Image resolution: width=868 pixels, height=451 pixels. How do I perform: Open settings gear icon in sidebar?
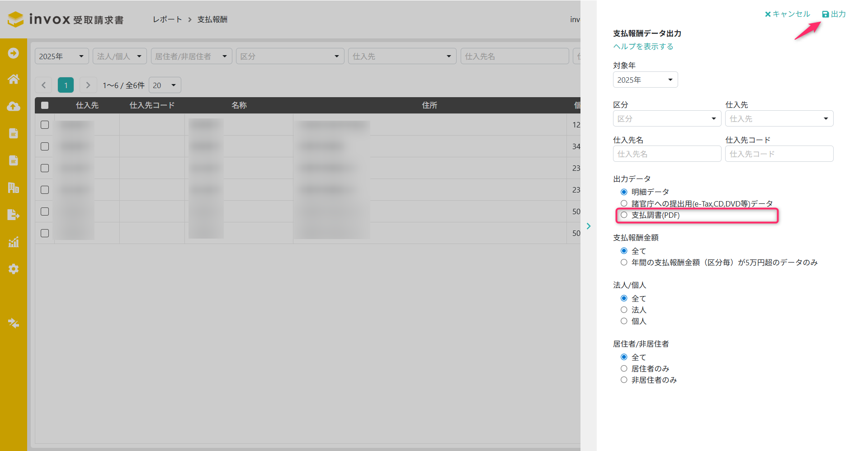point(14,269)
